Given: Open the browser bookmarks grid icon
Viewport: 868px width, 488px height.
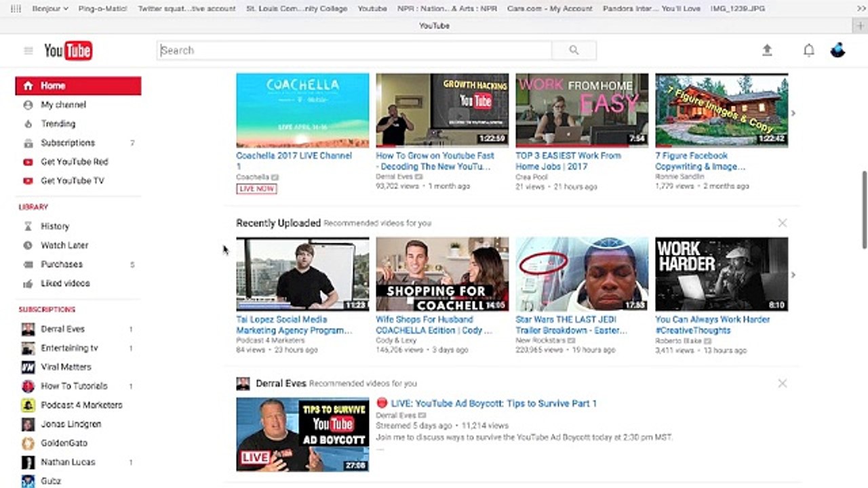Looking at the screenshot, I should point(16,9).
